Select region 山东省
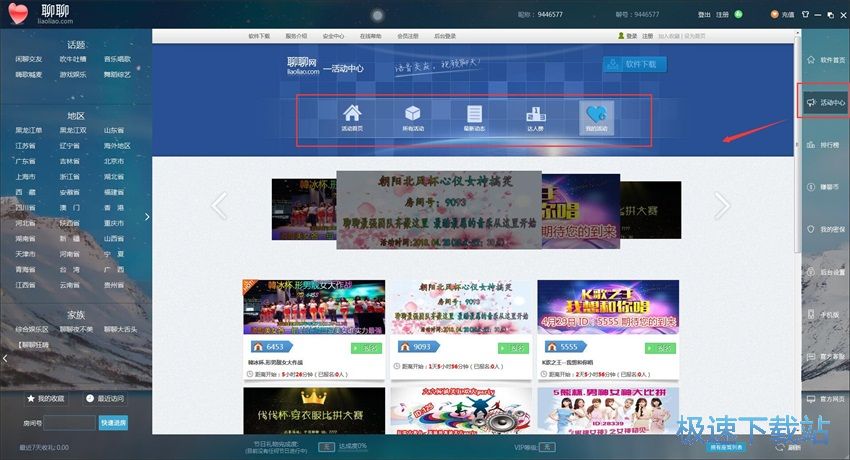Viewport: 850px width, 460px height. point(114,131)
